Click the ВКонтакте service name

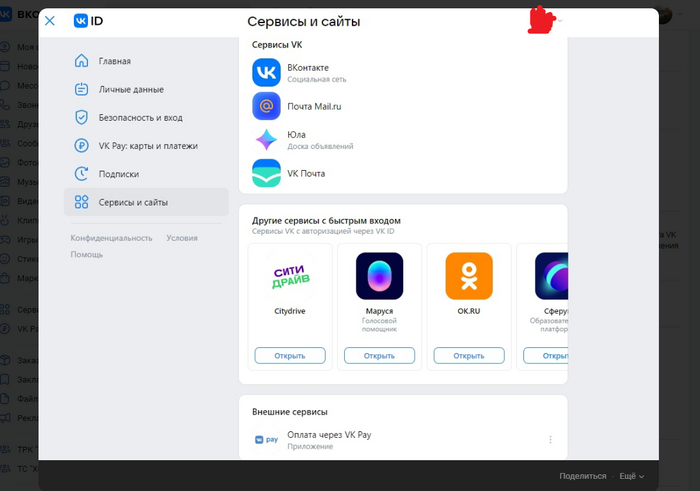click(308, 68)
